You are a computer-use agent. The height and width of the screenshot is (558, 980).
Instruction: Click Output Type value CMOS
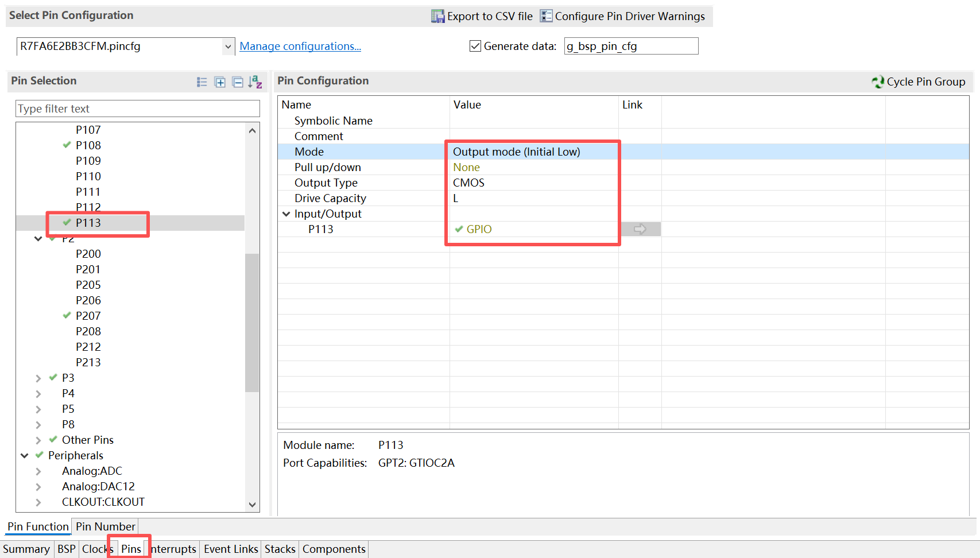(468, 183)
